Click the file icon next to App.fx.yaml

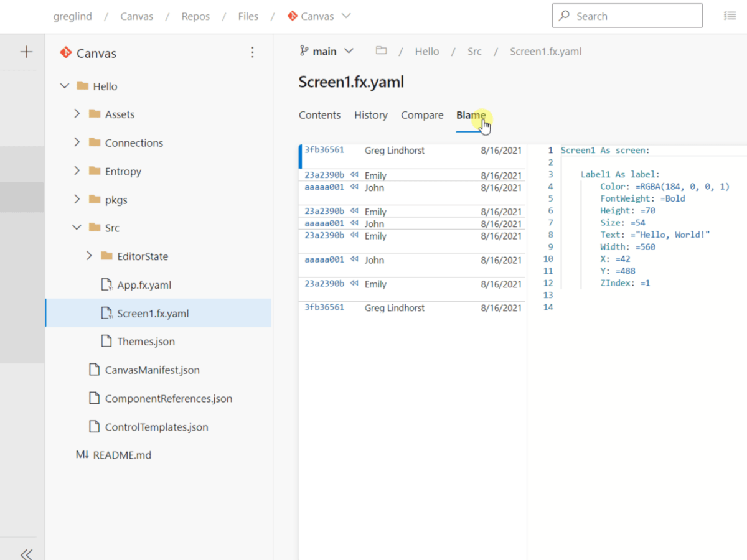coord(106,284)
